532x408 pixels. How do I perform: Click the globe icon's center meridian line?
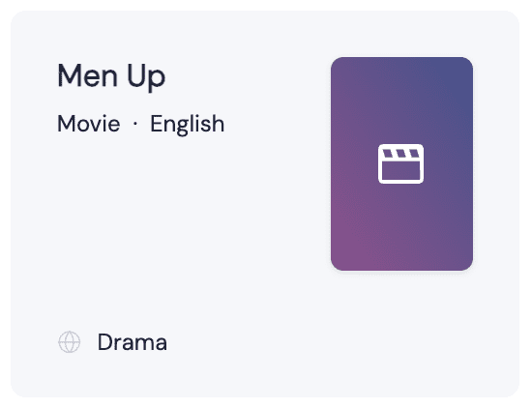pos(70,342)
